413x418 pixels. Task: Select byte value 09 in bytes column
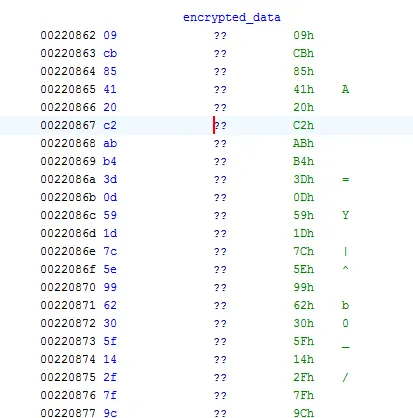coord(110,35)
